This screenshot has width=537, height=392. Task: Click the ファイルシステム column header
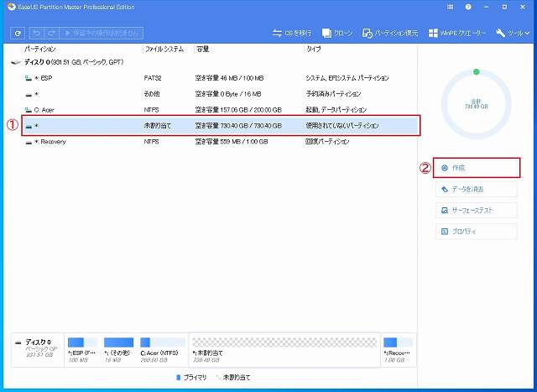pyautogui.click(x=164, y=50)
